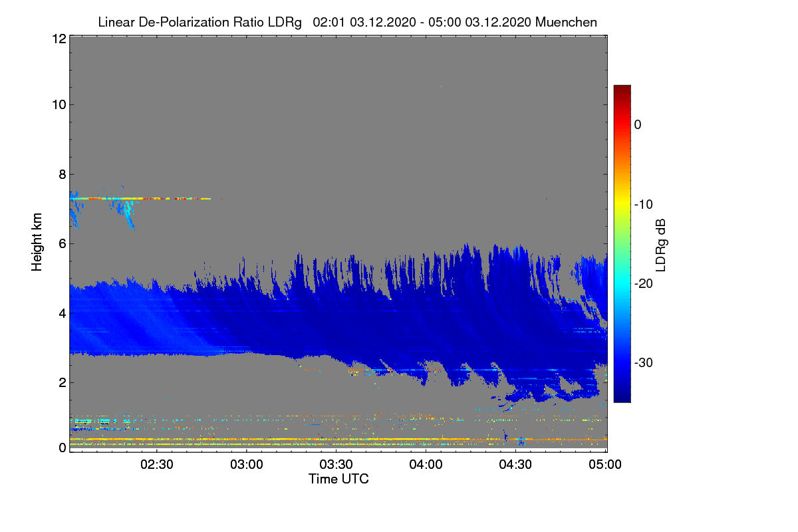The height and width of the screenshot is (532, 798).
Task: Click the '12' height tick label
Action: [59, 39]
